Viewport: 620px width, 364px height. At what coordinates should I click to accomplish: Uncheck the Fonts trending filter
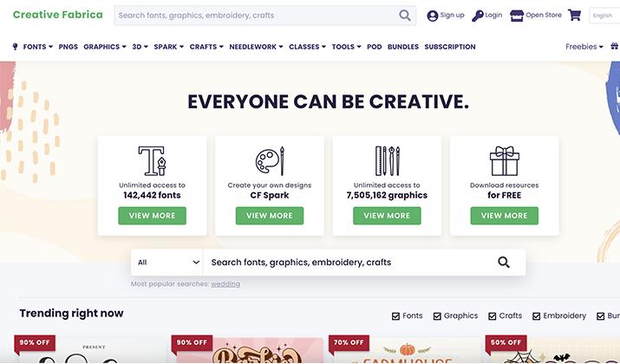(x=395, y=315)
